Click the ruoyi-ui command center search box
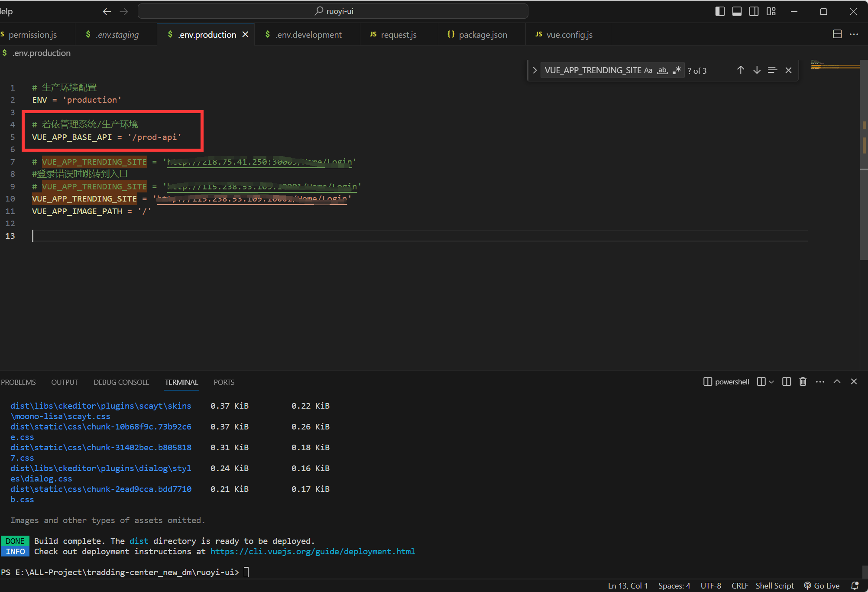The height and width of the screenshot is (592, 868). pyautogui.click(x=333, y=11)
